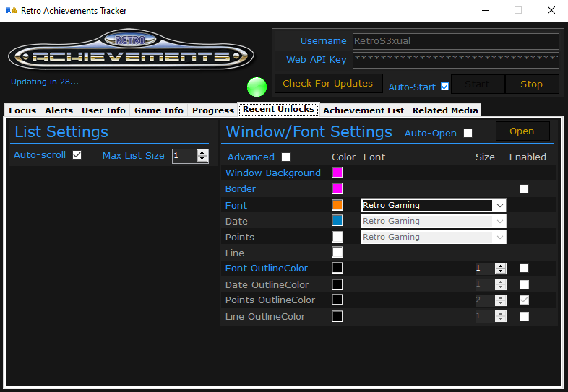Click the Max List Size number field
568x392 pixels.
pyautogui.click(x=185, y=156)
